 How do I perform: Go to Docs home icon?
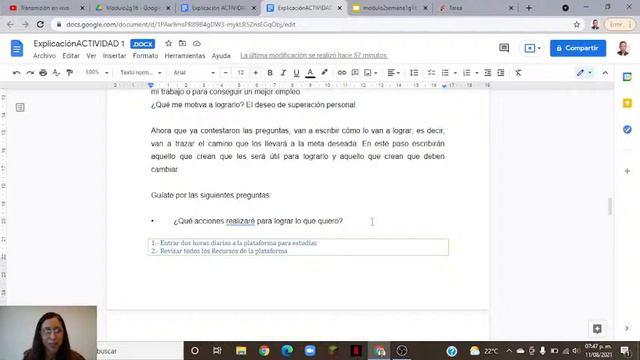(x=17, y=48)
